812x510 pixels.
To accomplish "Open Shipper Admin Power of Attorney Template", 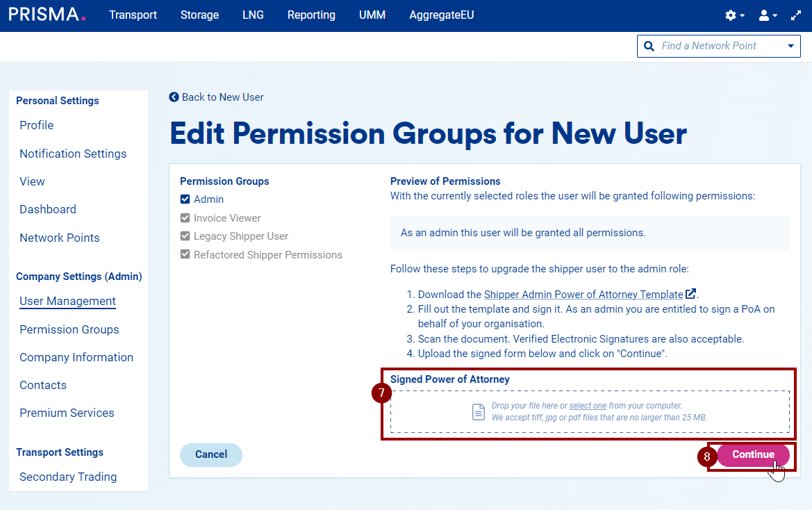I will click(583, 294).
